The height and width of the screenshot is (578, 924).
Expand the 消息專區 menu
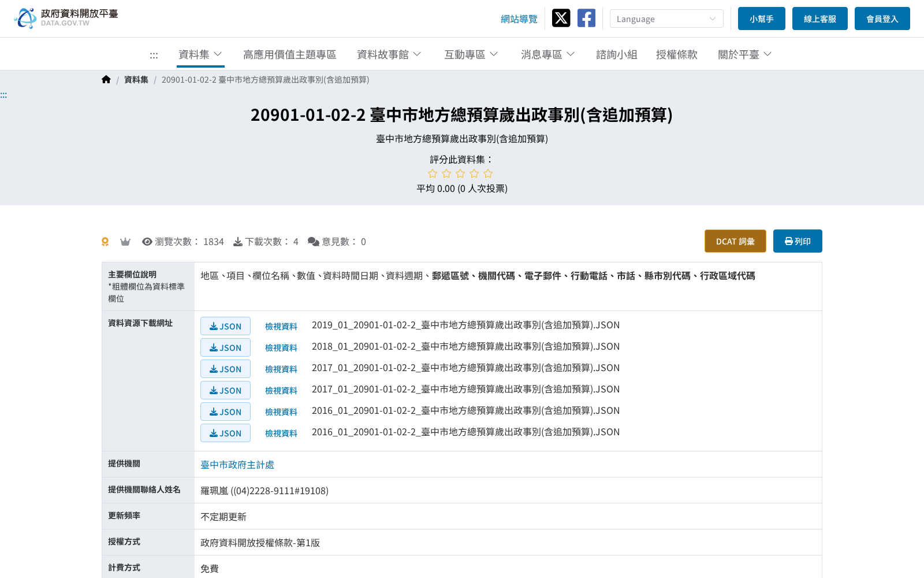[548, 54]
